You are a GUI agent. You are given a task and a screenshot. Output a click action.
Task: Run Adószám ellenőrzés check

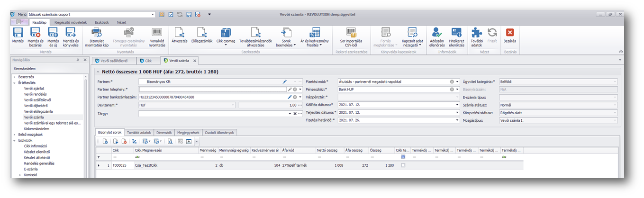coord(435,33)
